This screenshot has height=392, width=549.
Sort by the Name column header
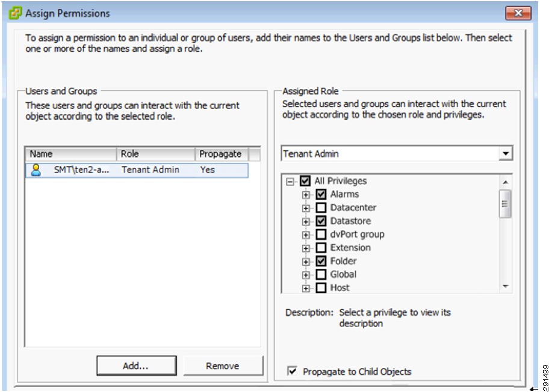(x=70, y=154)
